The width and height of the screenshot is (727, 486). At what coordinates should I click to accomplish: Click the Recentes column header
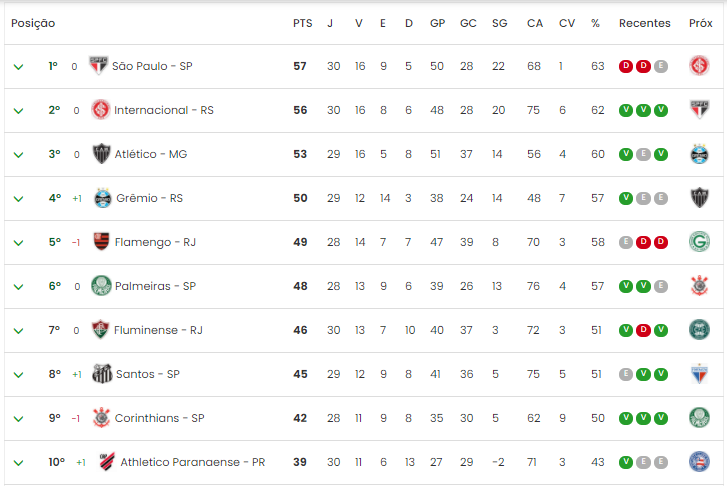(x=644, y=23)
